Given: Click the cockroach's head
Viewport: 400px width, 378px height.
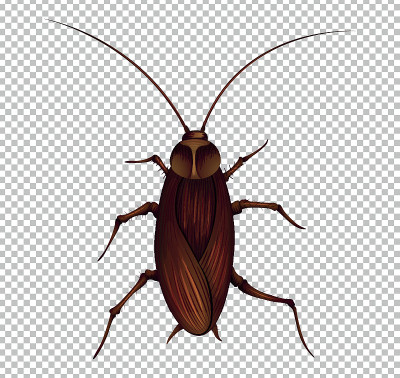Looking at the screenshot, I should 195,136.
